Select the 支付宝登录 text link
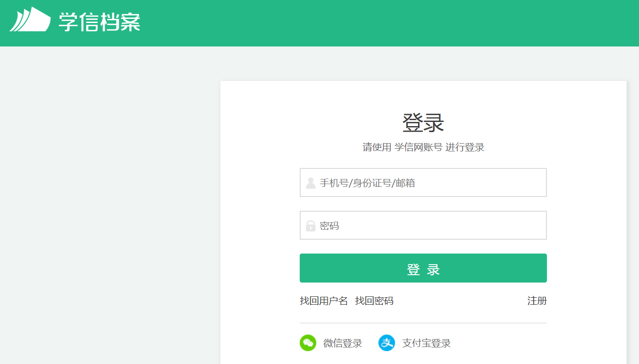 [426, 343]
